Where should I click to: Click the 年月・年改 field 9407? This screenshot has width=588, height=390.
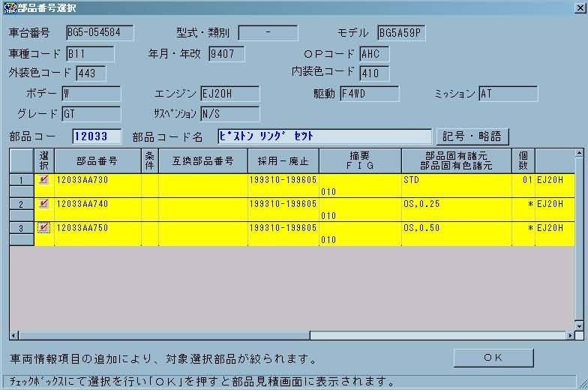[226, 54]
